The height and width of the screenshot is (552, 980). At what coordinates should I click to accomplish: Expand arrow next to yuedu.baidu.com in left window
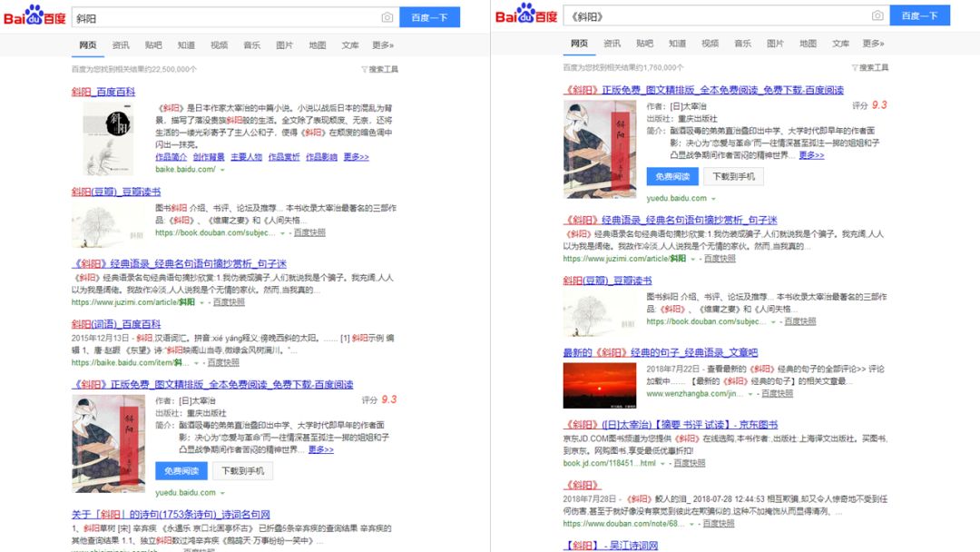coord(222,493)
